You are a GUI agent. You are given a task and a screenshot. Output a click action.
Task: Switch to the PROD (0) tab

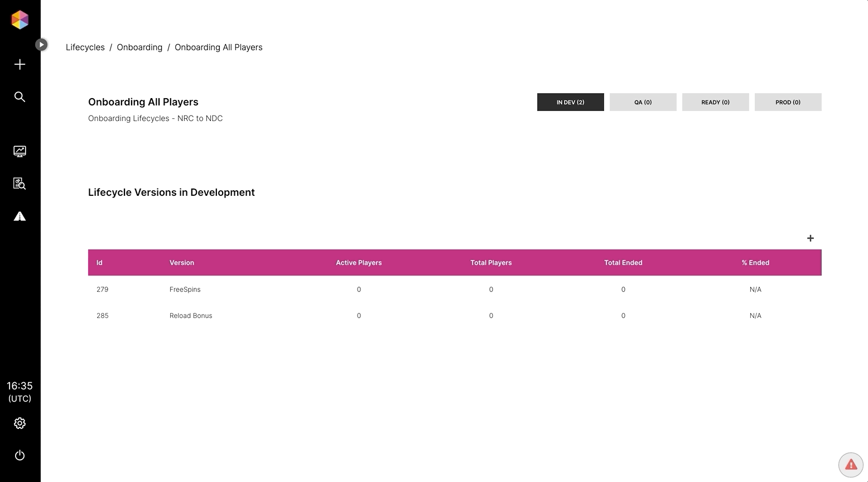coord(788,102)
